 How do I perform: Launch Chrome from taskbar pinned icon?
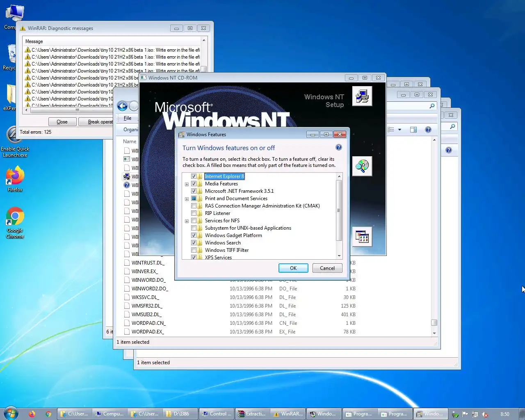tap(48, 414)
